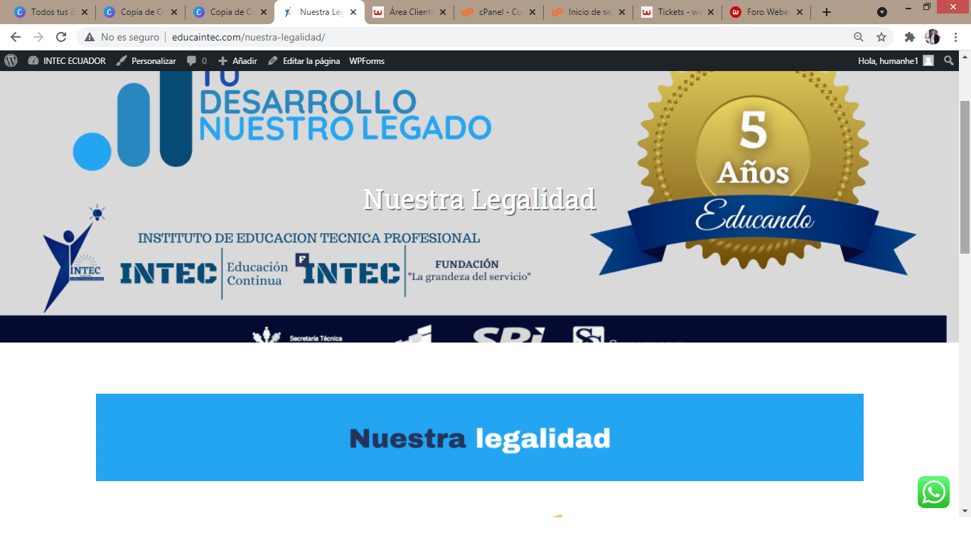Close the cPanel tab
This screenshot has width=971, height=560.
tap(531, 12)
